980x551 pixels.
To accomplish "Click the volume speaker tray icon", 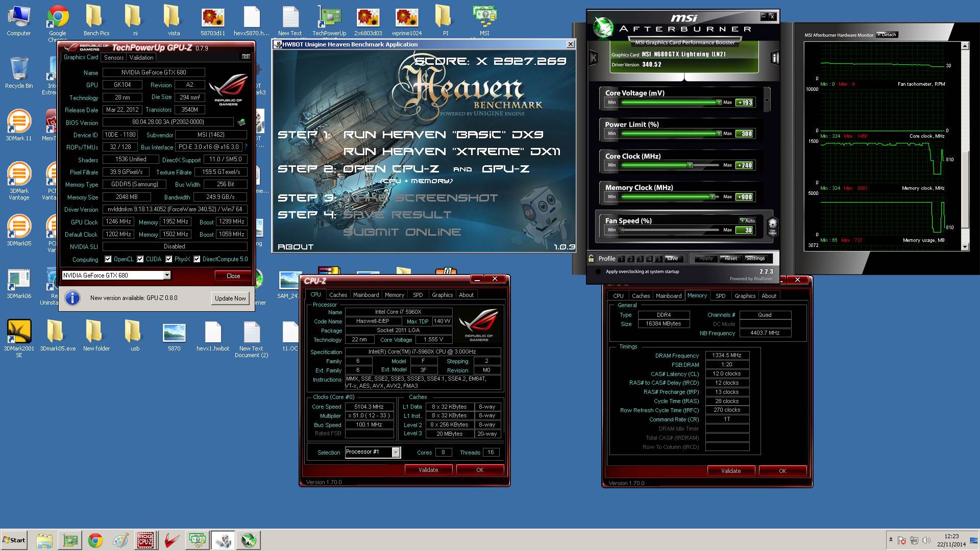I will click(x=926, y=540).
